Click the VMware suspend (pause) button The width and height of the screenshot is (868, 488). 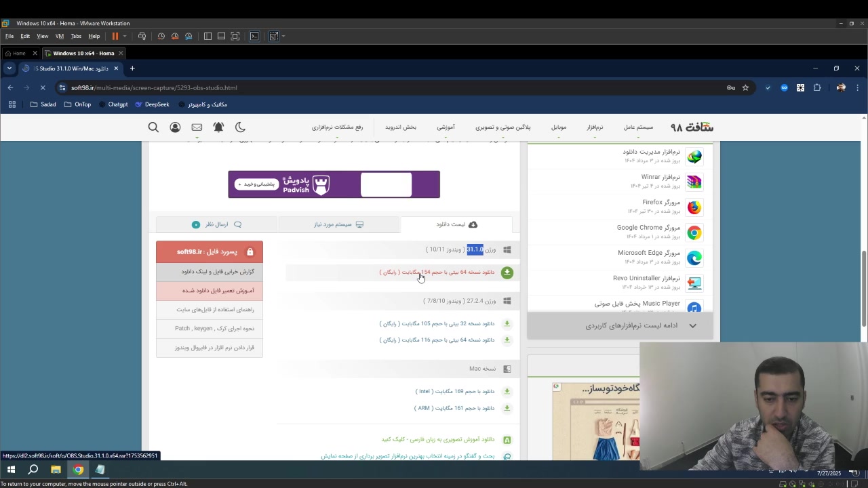point(115,36)
